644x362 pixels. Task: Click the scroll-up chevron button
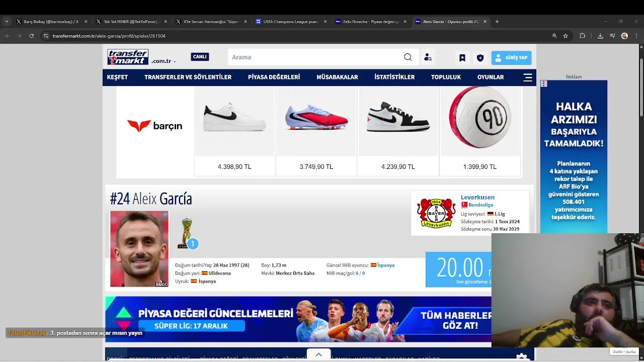[x=318, y=354]
